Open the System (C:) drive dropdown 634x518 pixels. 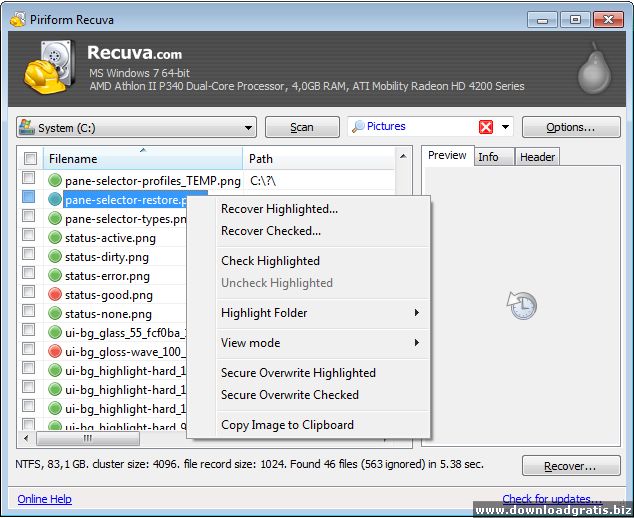(136, 127)
